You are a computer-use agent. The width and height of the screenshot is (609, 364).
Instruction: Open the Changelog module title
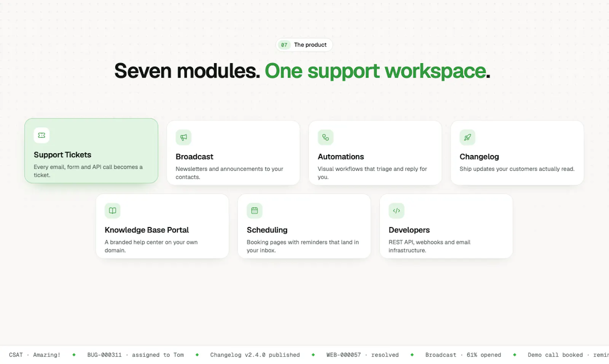pos(479,157)
